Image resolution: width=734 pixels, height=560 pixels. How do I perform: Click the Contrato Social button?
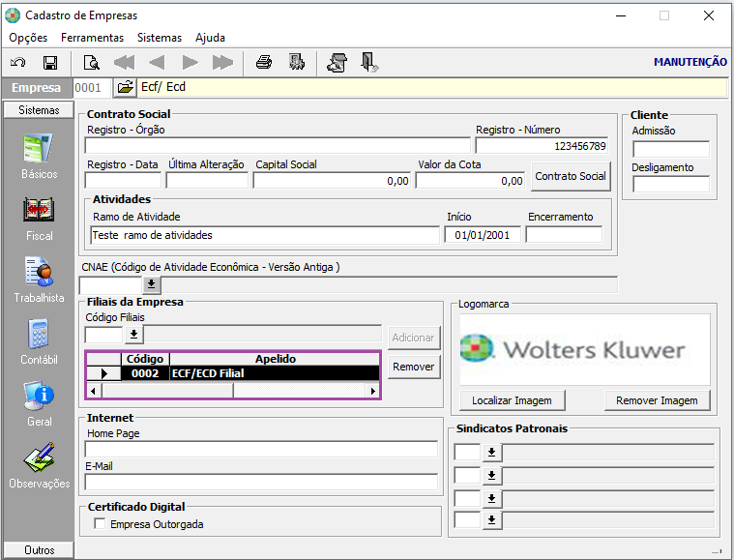click(x=571, y=177)
